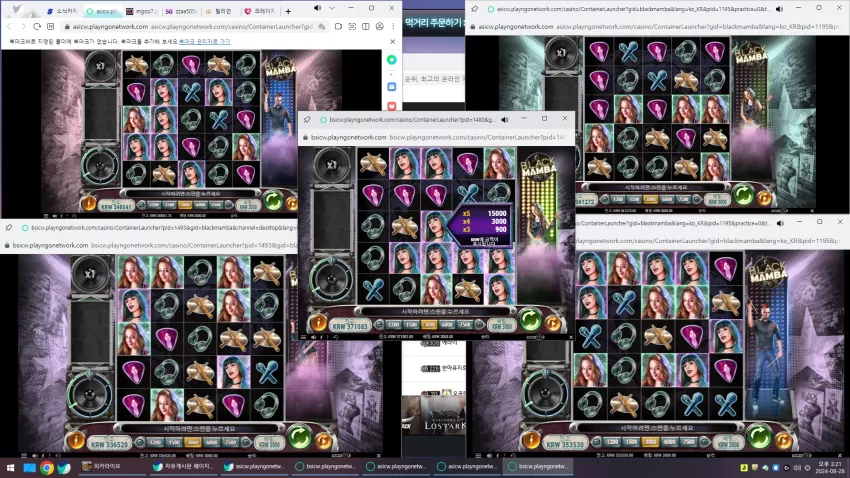Reload the page in the top-left browser
Image resolution: width=850 pixels, height=478 pixels.
(x=37, y=26)
